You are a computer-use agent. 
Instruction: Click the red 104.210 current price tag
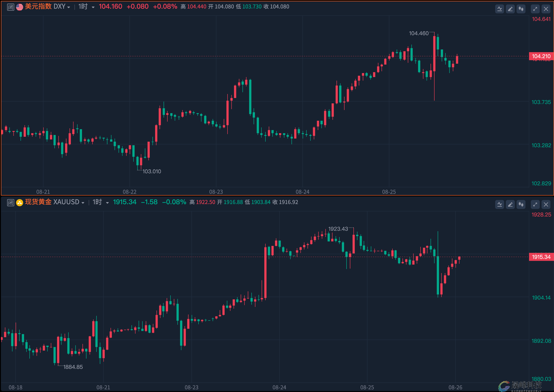click(x=541, y=57)
